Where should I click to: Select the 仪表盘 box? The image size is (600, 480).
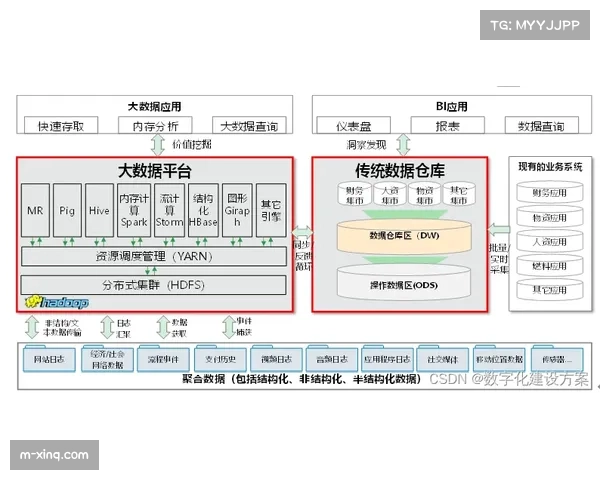pyautogui.click(x=354, y=125)
